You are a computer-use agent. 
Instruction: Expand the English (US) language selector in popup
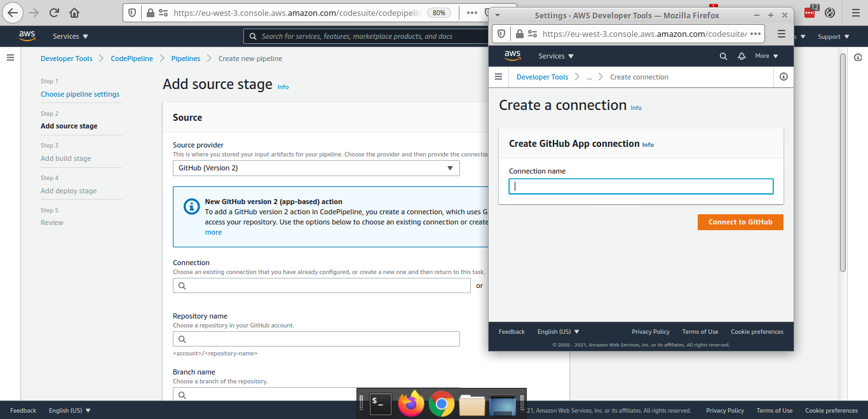coord(558,331)
